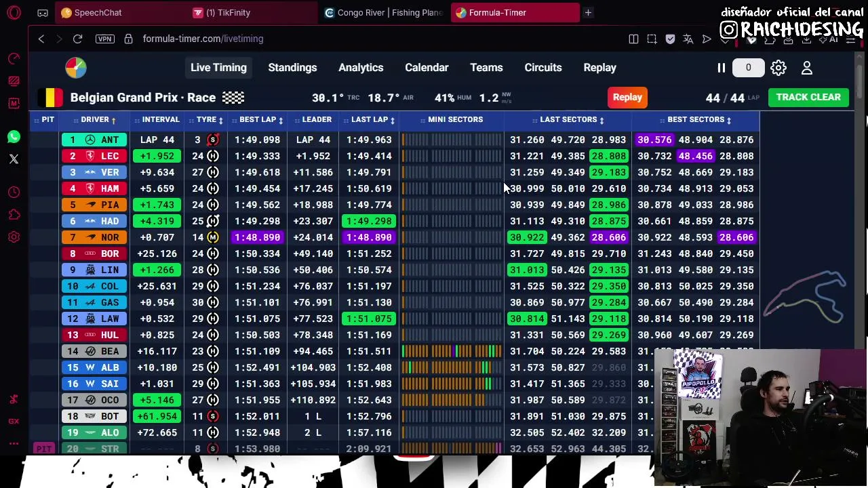
Task: Open the Opera menu logo
Action: point(14,12)
